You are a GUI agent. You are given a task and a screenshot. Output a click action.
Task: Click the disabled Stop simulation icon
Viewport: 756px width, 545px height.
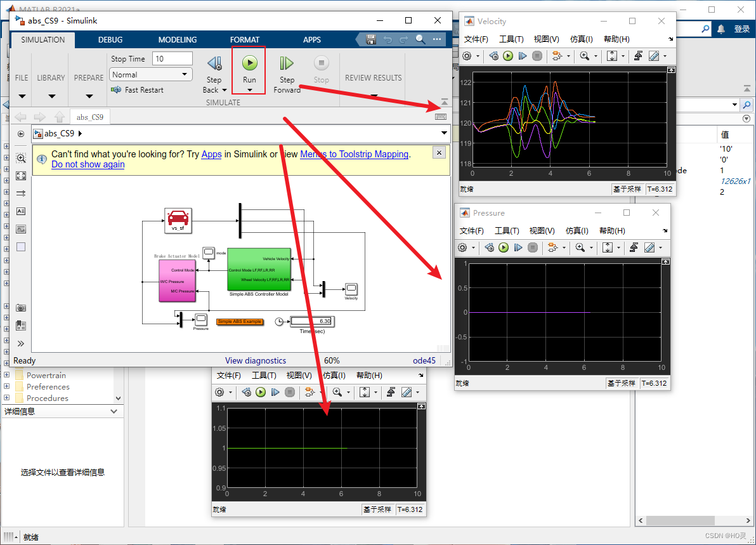coord(321,63)
